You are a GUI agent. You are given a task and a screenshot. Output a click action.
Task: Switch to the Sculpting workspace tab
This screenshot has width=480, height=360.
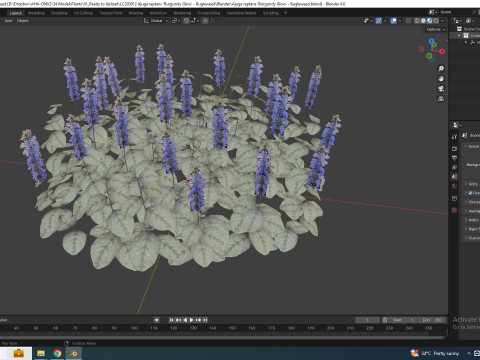pyautogui.click(x=59, y=13)
